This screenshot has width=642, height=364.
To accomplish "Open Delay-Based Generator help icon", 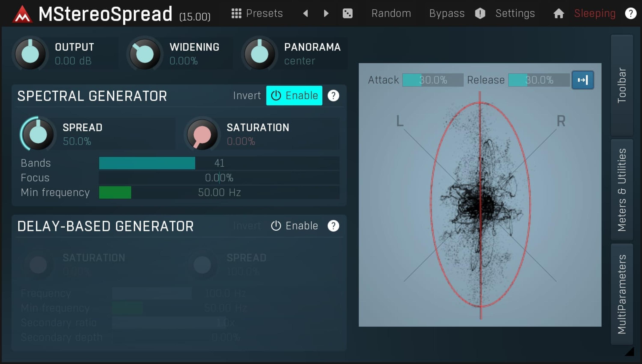I will coord(333,226).
